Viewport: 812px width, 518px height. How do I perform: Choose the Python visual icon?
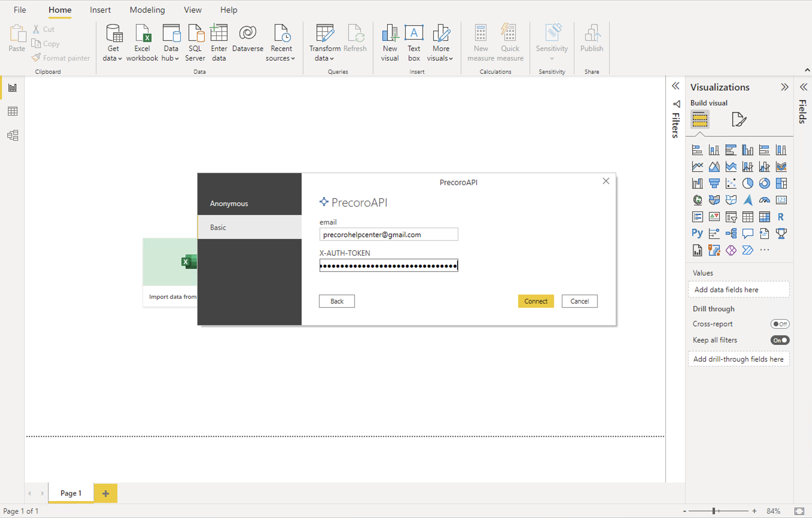(697, 233)
